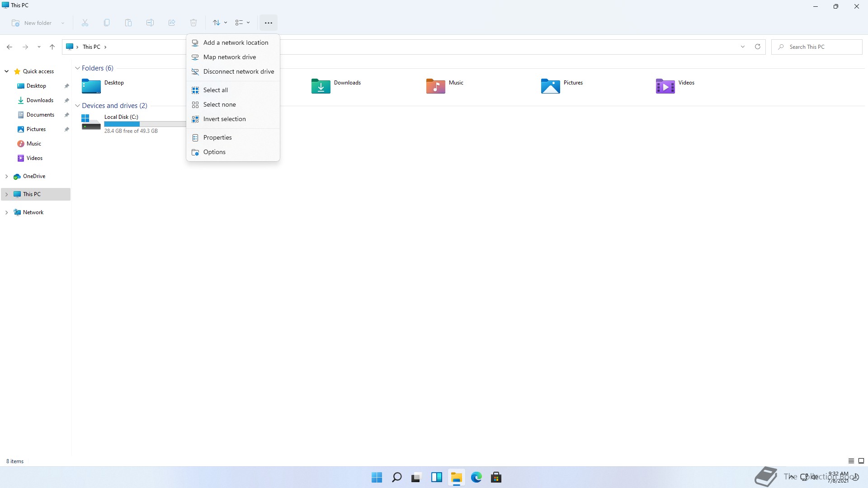
Task: Collapse the Quick access tree node
Action: (x=7, y=71)
